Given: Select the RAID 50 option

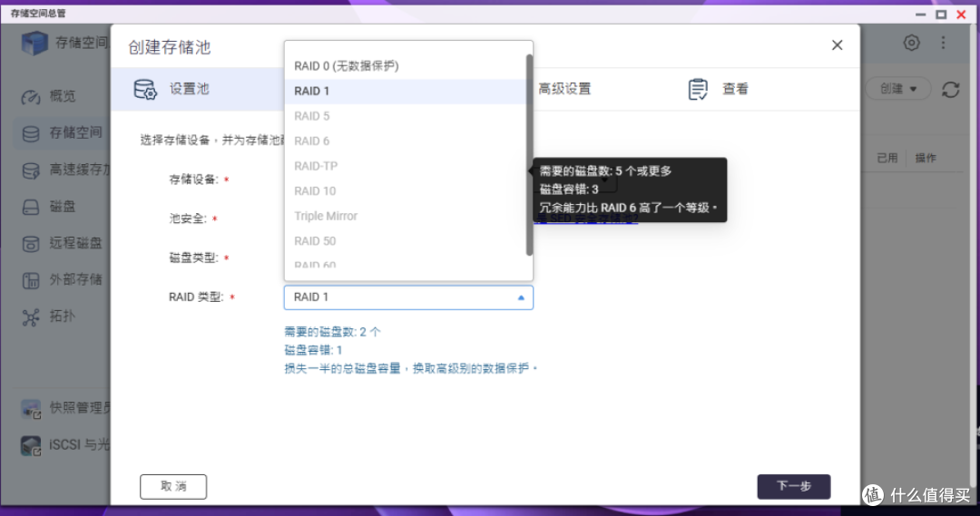Looking at the screenshot, I should [405, 241].
